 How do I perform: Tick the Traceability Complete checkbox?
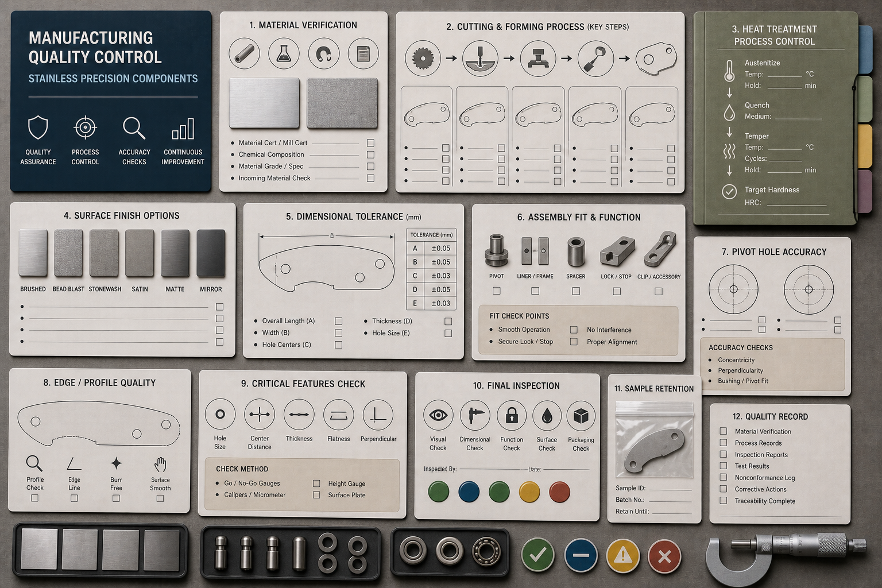point(724,501)
